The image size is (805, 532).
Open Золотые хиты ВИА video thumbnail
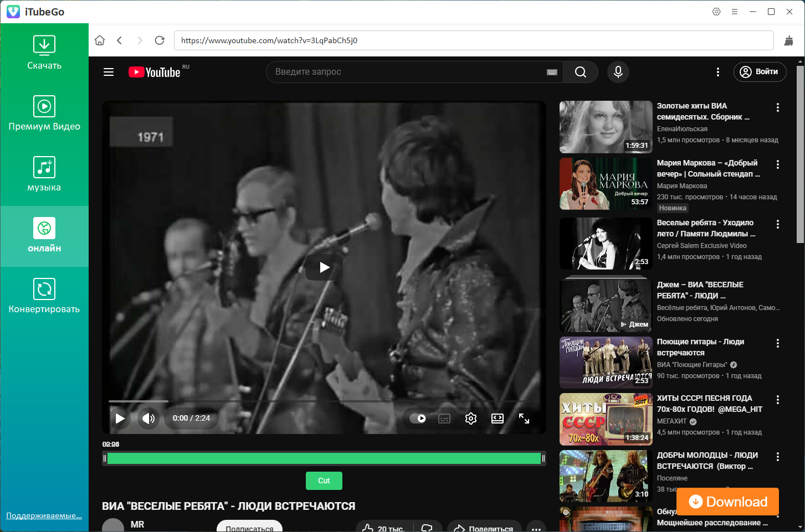click(606, 127)
